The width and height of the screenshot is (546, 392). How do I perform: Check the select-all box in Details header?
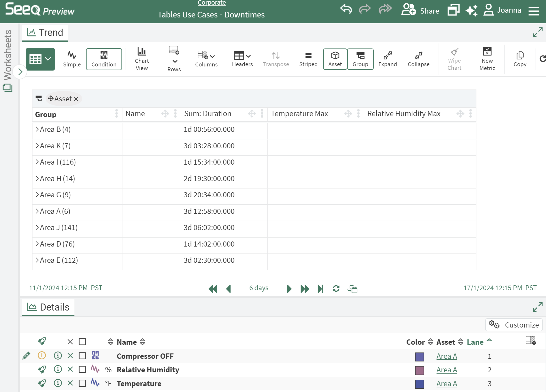click(82, 342)
